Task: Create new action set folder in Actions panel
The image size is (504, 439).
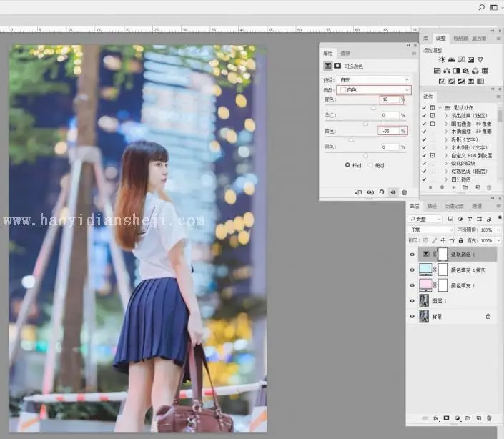Action: [x=465, y=187]
